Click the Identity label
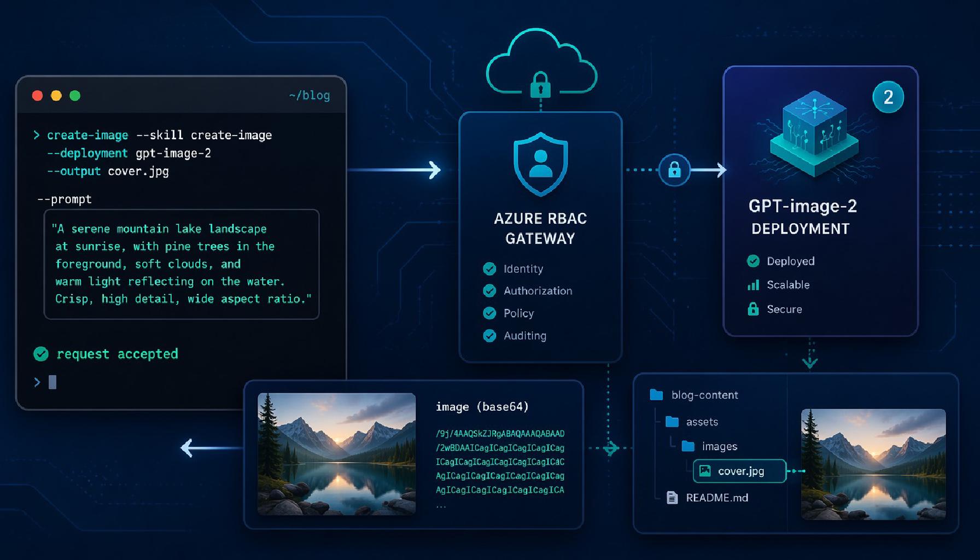 pyautogui.click(x=523, y=269)
